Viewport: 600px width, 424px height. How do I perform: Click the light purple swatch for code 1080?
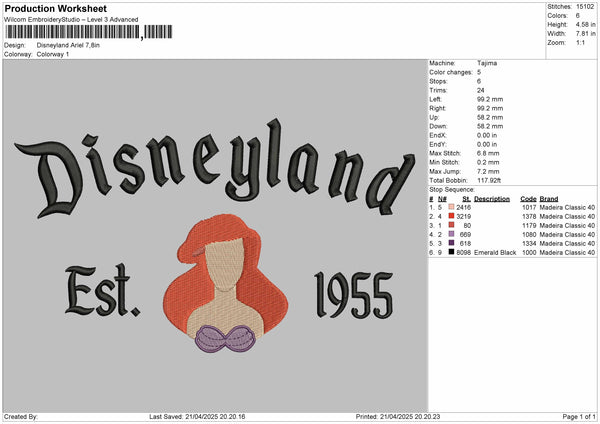452,234
